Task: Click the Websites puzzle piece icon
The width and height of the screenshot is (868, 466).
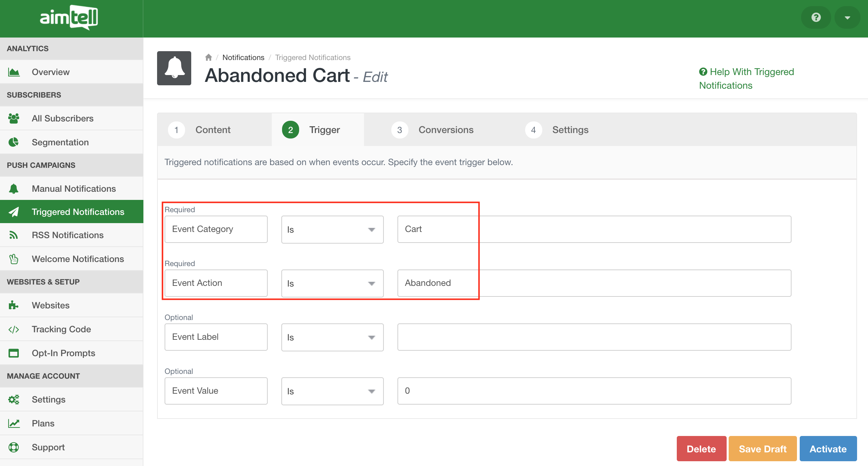Action: point(14,305)
